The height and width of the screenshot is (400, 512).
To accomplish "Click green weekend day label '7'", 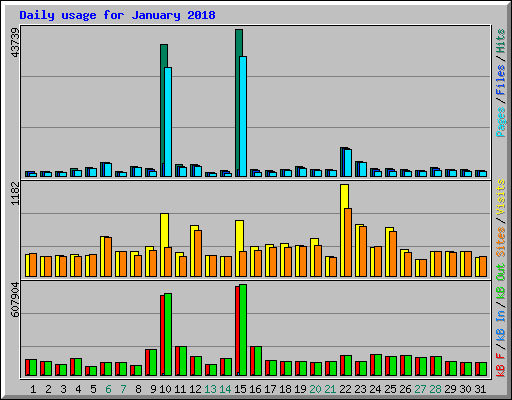I will 123,389.
